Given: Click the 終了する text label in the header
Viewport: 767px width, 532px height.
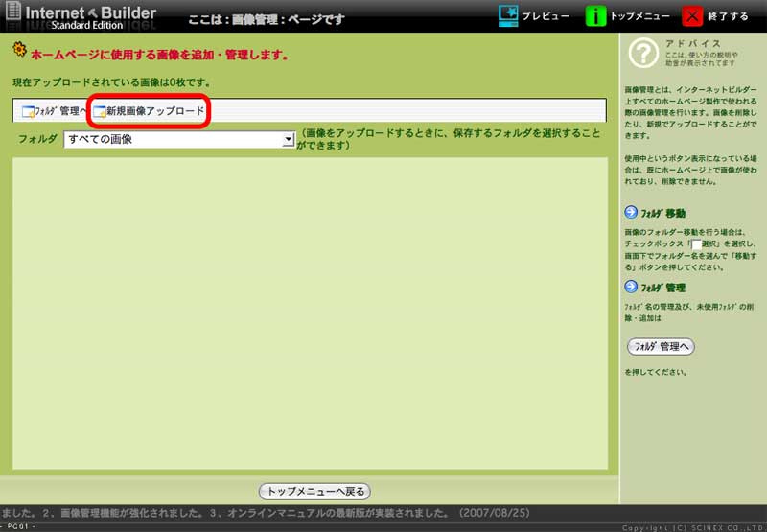Looking at the screenshot, I should pos(729,17).
